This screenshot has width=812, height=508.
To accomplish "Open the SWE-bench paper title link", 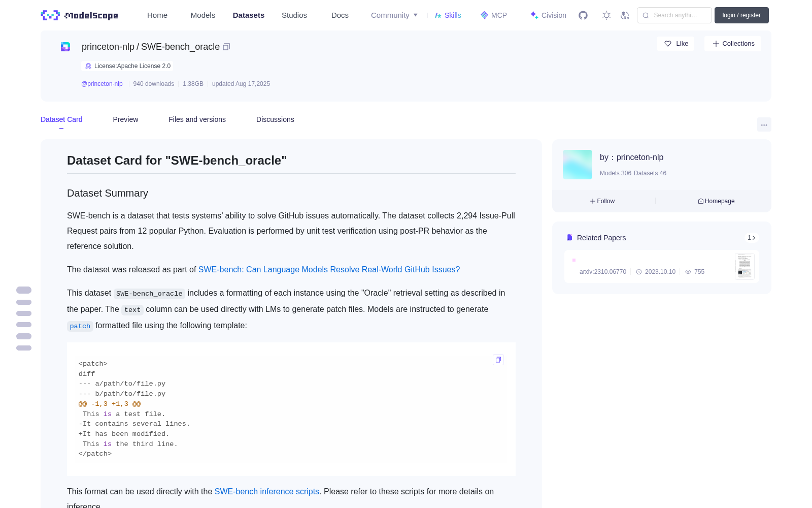I will pyautogui.click(x=329, y=270).
